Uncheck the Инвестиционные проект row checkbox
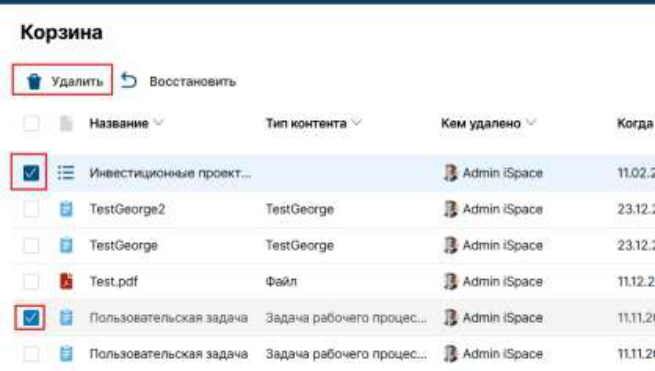The image size is (655, 371). coord(31,173)
